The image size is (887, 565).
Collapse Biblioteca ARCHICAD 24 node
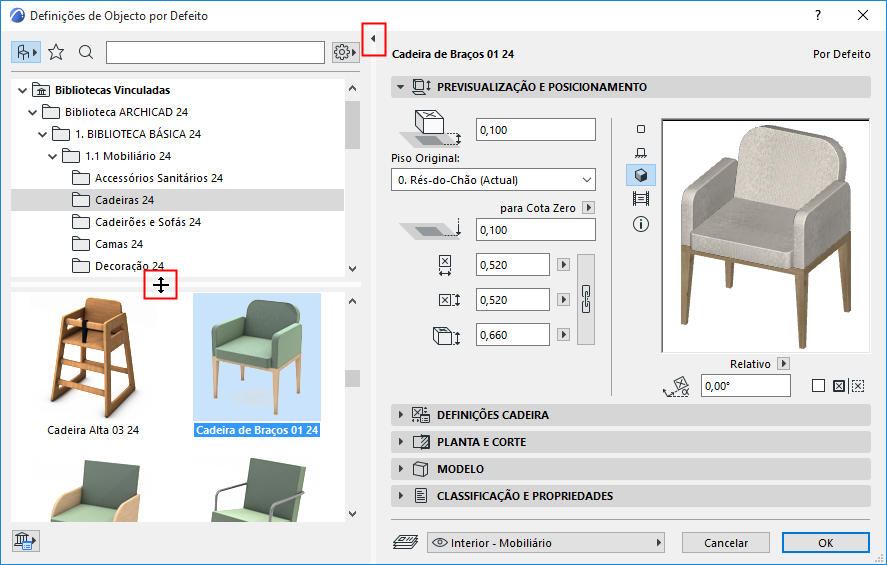tap(32, 113)
